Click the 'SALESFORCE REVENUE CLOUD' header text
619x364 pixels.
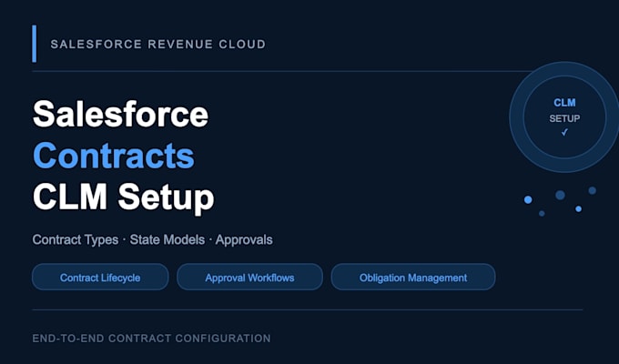(157, 44)
